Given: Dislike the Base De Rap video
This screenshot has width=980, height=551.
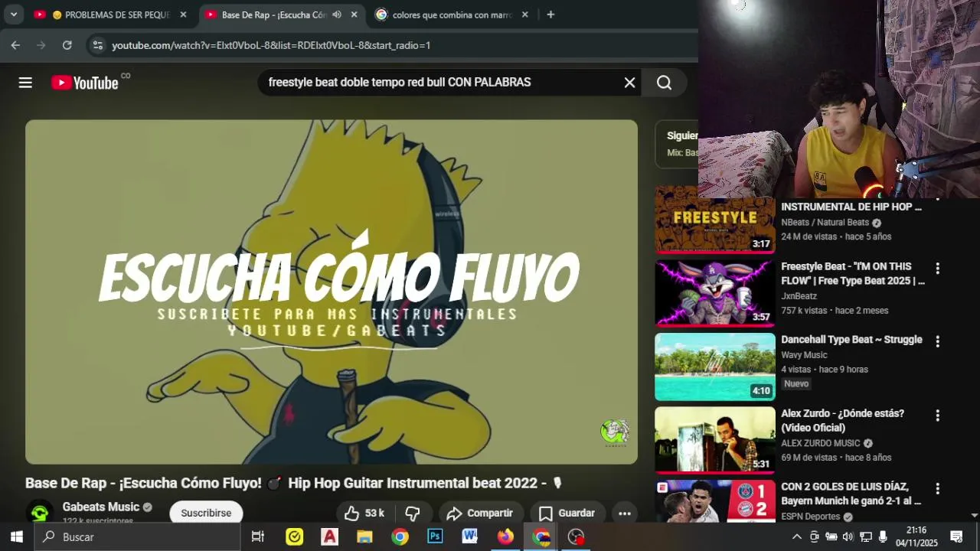Looking at the screenshot, I should pyautogui.click(x=413, y=513).
